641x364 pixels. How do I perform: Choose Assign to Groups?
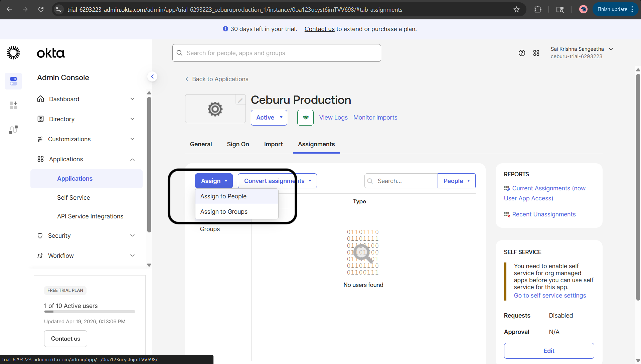pyautogui.click(x=236, y=212)
